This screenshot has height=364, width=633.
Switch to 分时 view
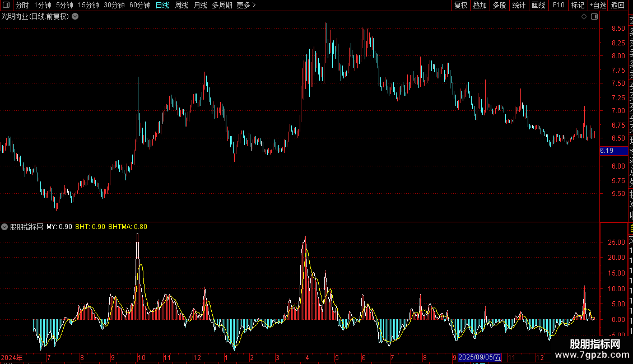[22, 5]
